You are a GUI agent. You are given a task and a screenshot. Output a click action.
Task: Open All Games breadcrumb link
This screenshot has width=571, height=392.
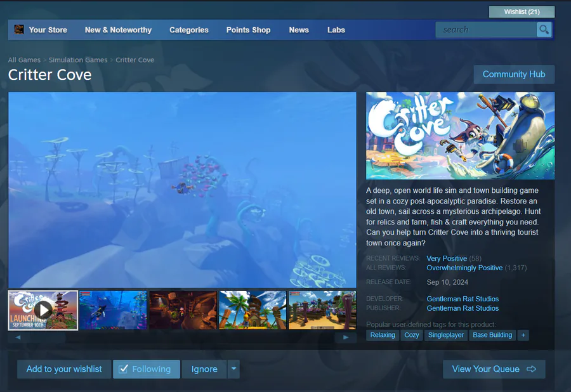[24, 60]
